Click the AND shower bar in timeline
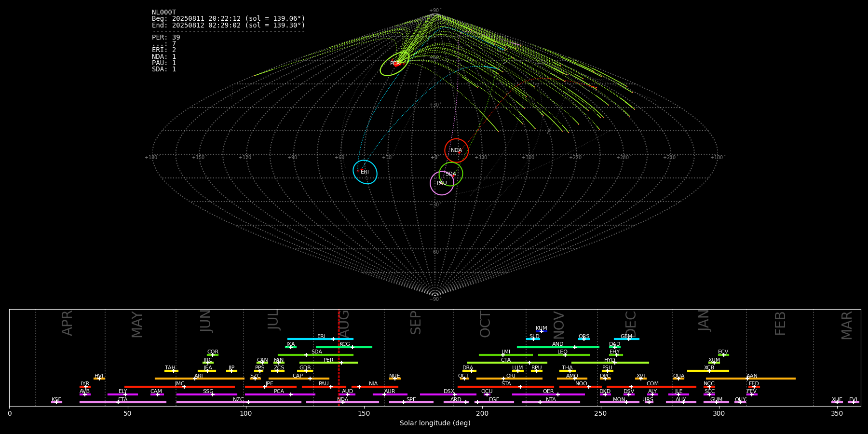 558,347
